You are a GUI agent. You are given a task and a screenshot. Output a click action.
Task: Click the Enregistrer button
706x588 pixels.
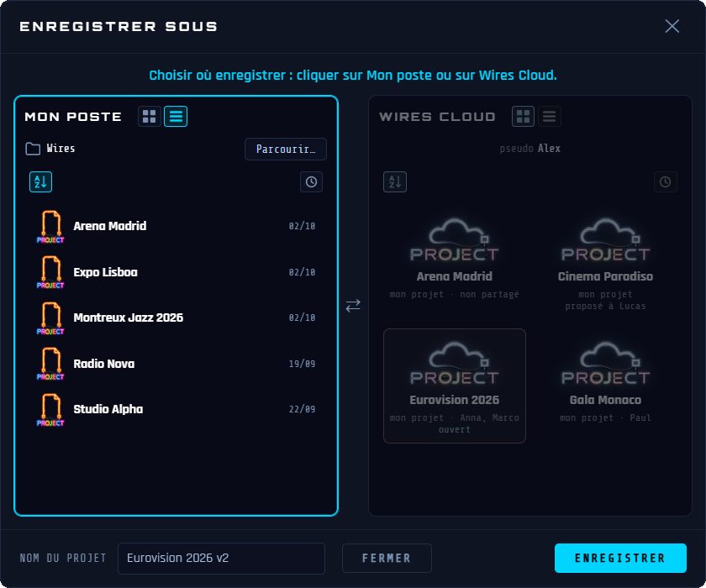click(x=620, y=559)
